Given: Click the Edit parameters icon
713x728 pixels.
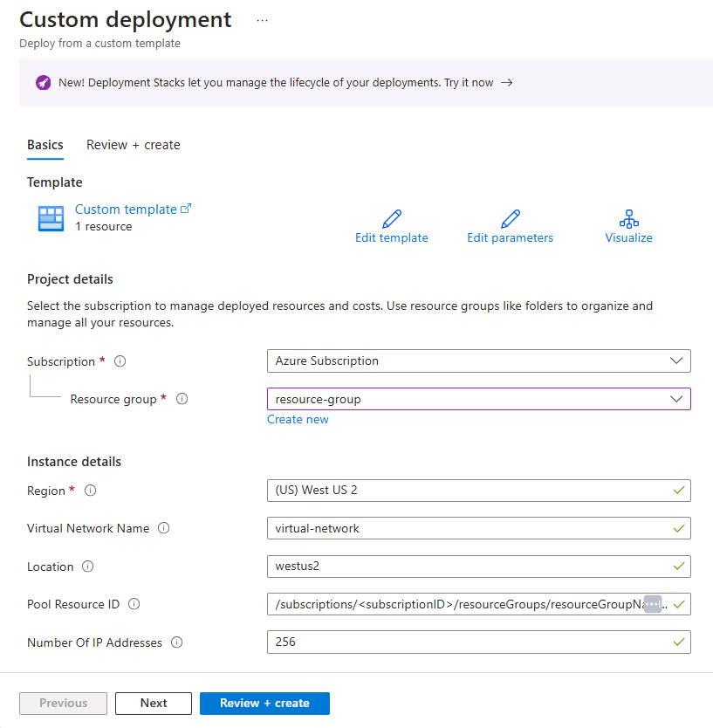Looking at the screenshot, I should coord(510,219).
